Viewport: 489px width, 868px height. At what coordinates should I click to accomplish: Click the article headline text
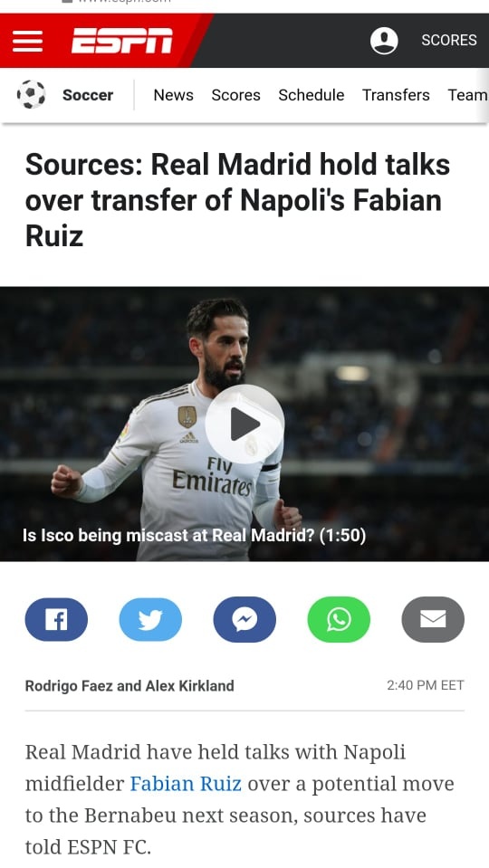(x=237, y=200)
